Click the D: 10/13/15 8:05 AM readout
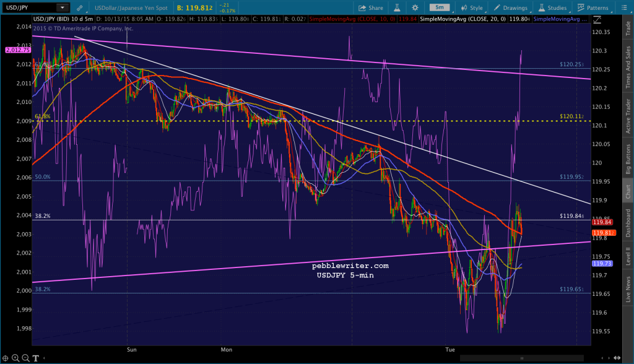This screenshot has height=364, width=634. (124, 19)
